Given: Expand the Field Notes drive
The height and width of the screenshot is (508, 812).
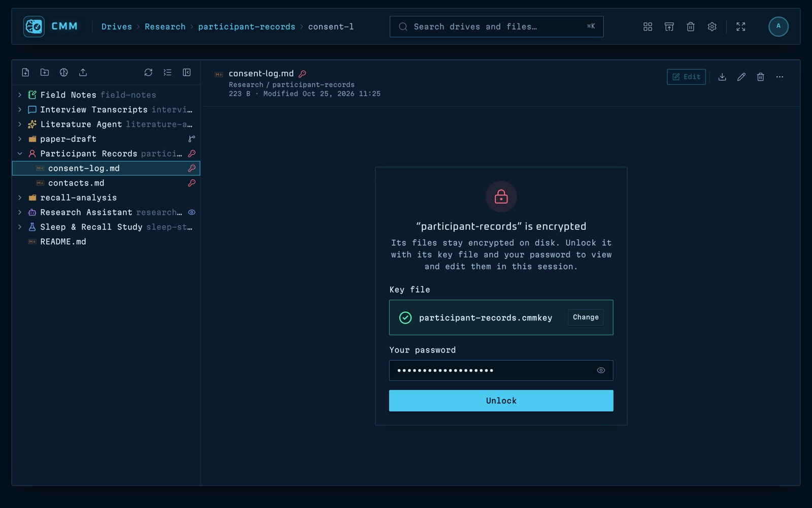Looking at the screenshot, I should [x=20, y=95].
